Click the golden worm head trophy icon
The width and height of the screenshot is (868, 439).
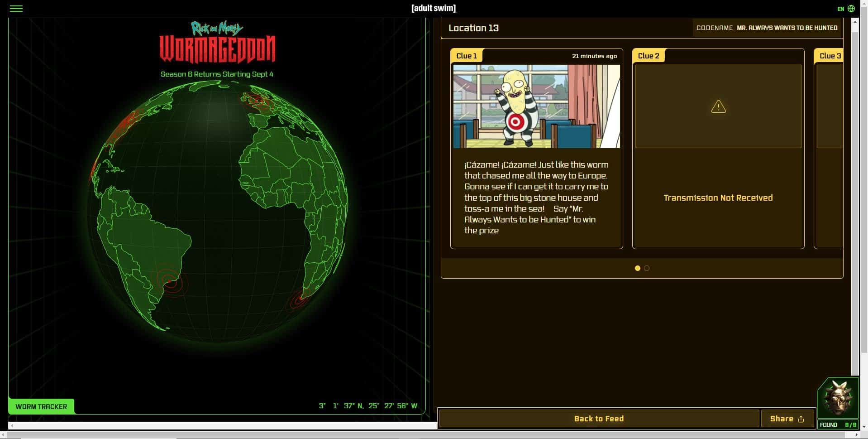click(838, 398)
